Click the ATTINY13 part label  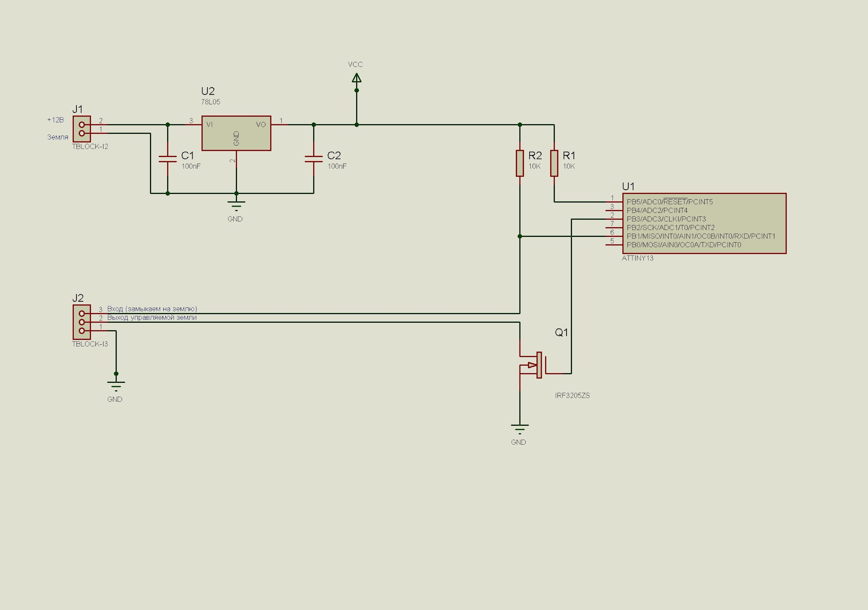[x=637, y=258]
